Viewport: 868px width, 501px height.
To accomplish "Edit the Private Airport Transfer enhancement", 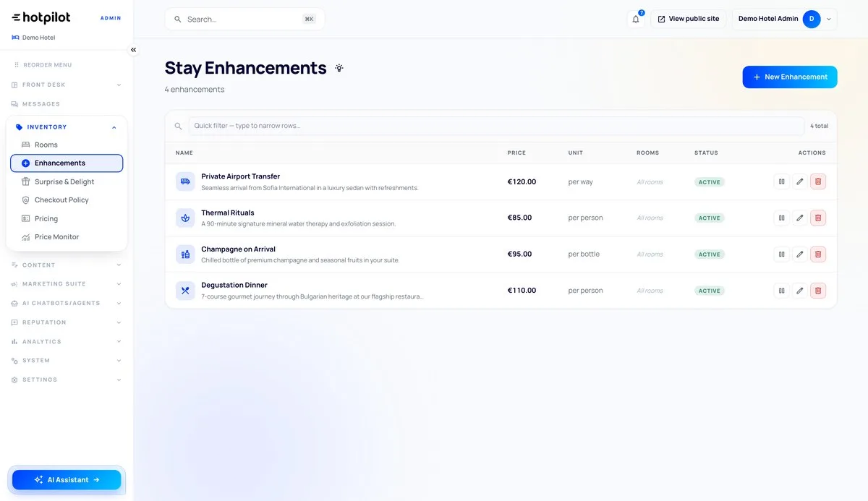I will point(799,181).
